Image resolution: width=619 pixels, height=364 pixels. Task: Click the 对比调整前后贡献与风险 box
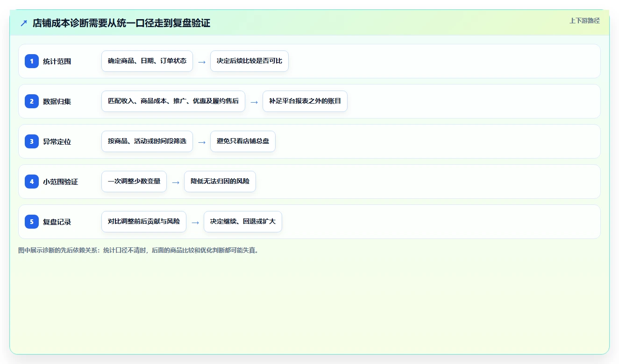click(144, 222)
